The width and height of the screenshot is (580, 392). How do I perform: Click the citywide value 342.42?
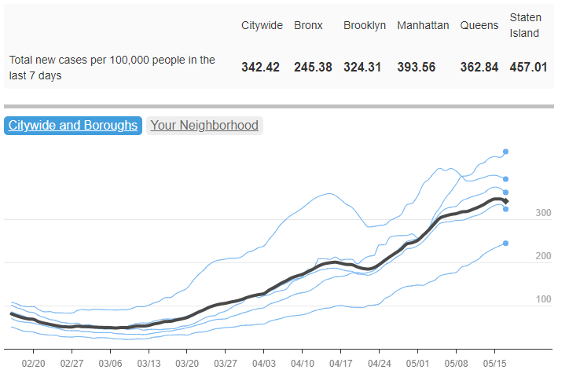click(261, 68)
